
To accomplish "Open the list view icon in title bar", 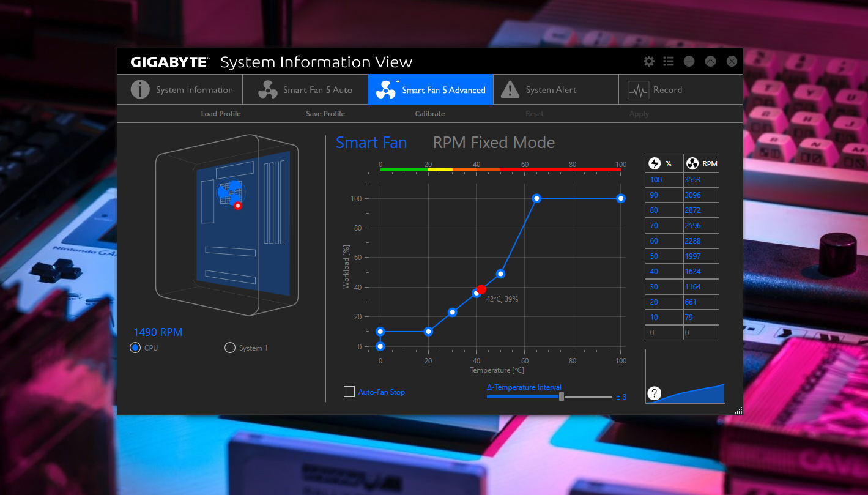I will (x=669, y=61).
